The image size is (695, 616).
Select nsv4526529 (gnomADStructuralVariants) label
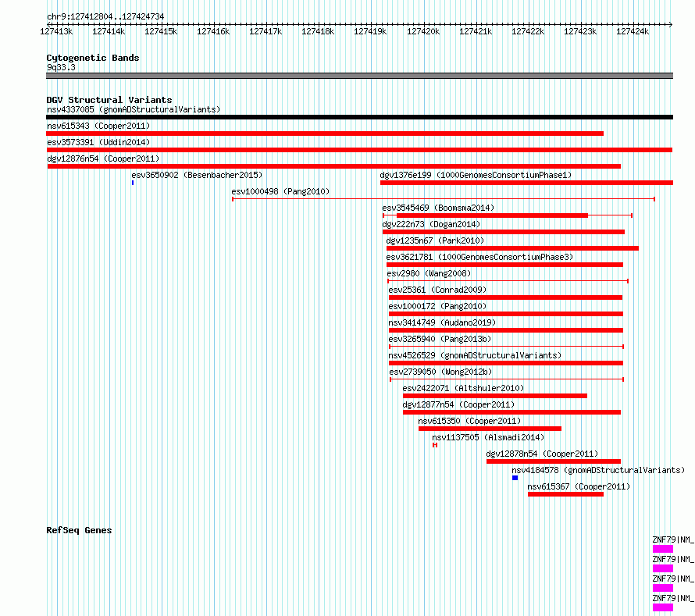(x=475, y=355)
